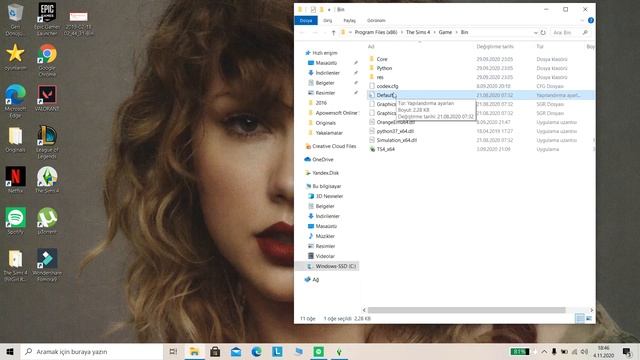640x360 pixels.
Task: Open OneDrive in navigation pane
Action: (x=322, y=160)
